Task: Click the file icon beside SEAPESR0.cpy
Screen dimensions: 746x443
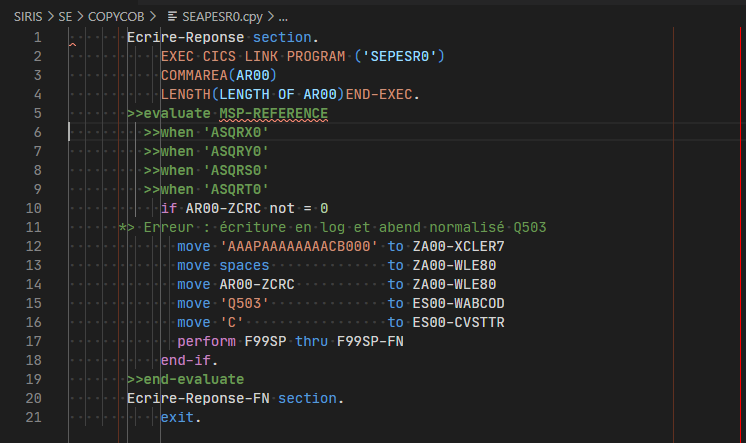Action: coord(173,17)
